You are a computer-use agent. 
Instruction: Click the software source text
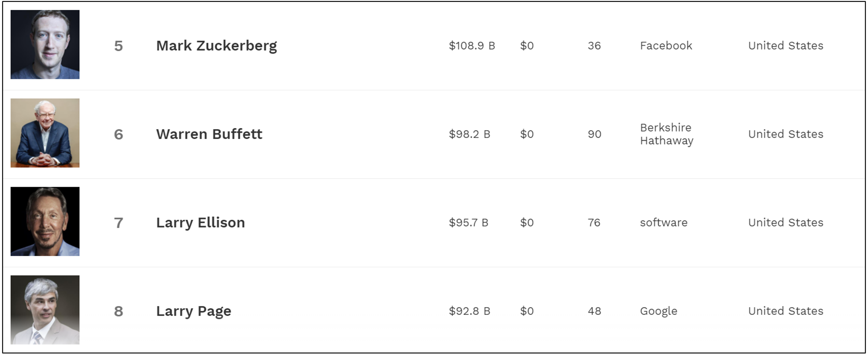[x=663, y=222]
